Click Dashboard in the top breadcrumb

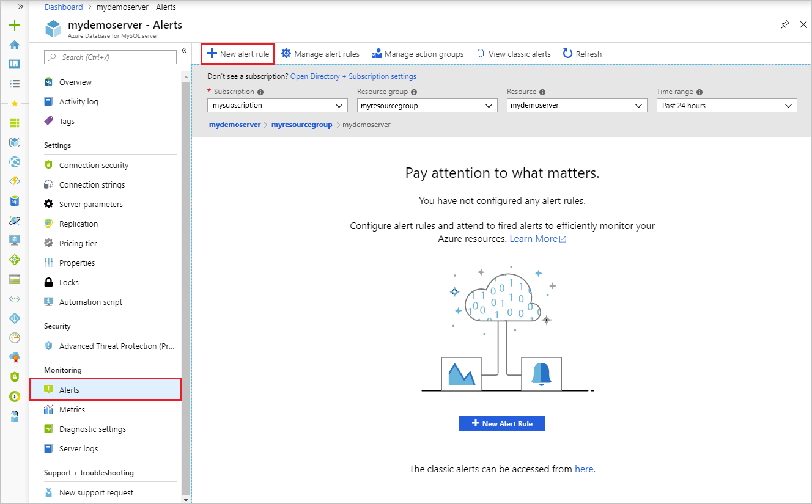click(x=64, y=7)
